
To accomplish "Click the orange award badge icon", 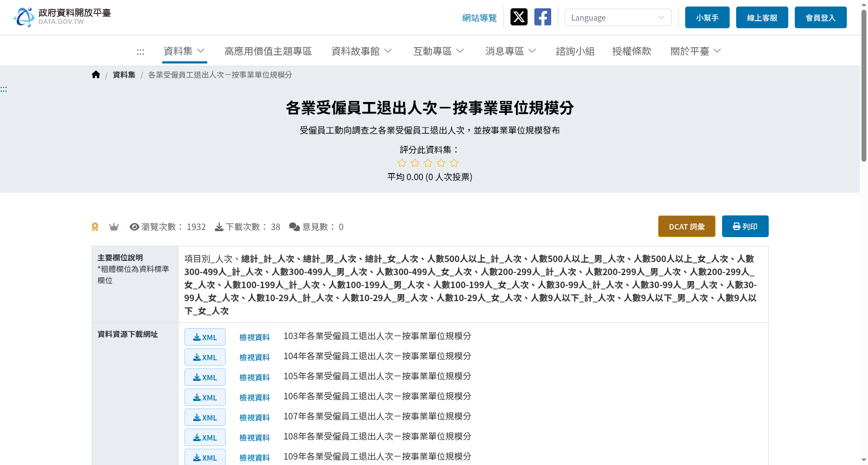I will pyautogui.click(x=95, y=227).
